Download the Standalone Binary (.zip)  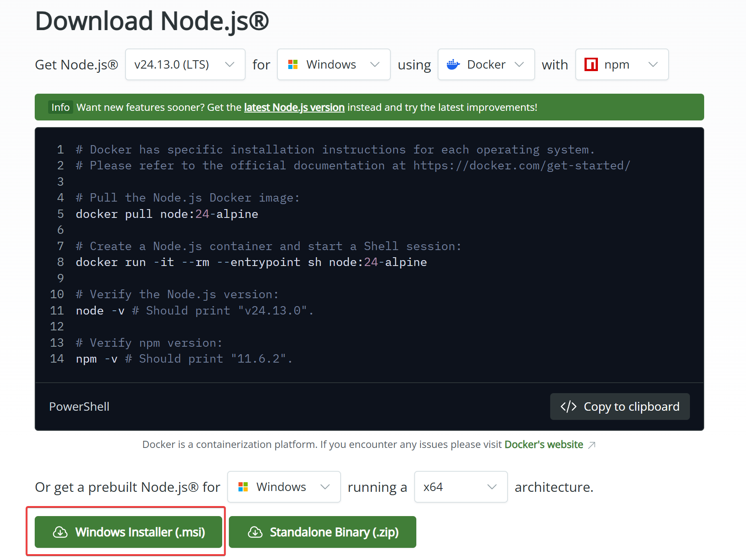coord(323,532)
